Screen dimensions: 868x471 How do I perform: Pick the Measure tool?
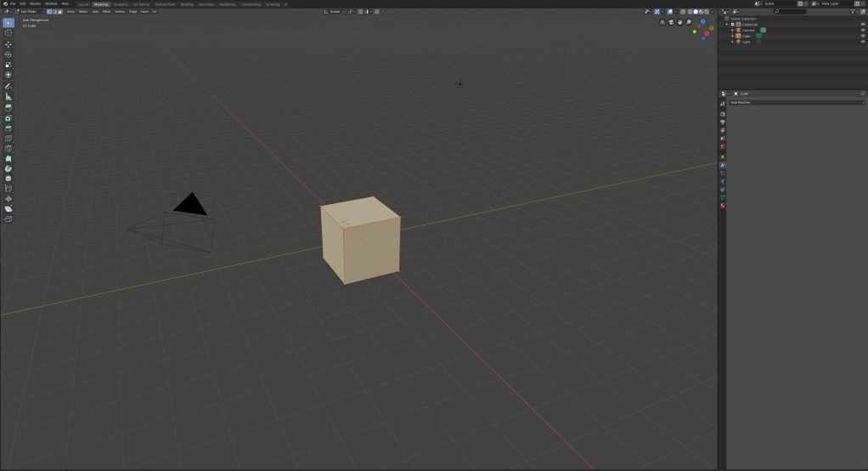point(8,97)
